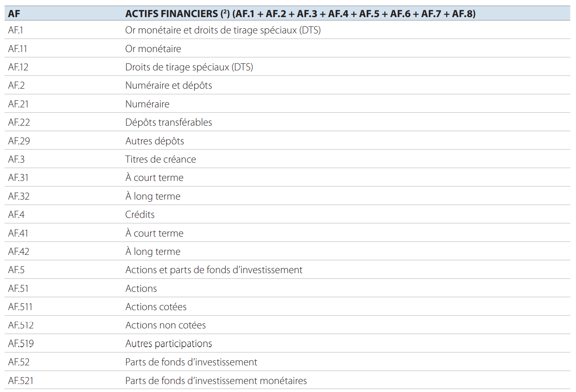The width and height of the screenshot is (576, 392).
Task: Click the AF.519 Autres participations row
Action: (168, 343)
